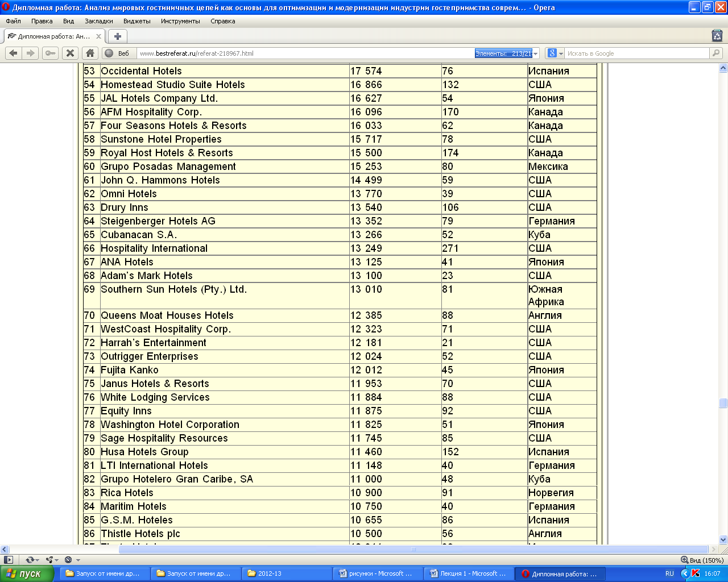Click the Искать в Google search field
The width and height of the screenshot is (728, 582).
point(637,53)
